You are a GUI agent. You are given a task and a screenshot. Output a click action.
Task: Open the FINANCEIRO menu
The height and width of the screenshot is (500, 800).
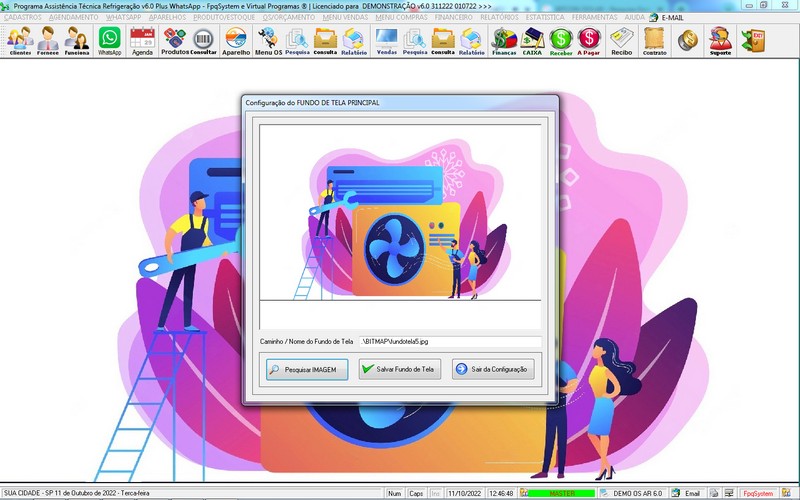coord(454,17)
